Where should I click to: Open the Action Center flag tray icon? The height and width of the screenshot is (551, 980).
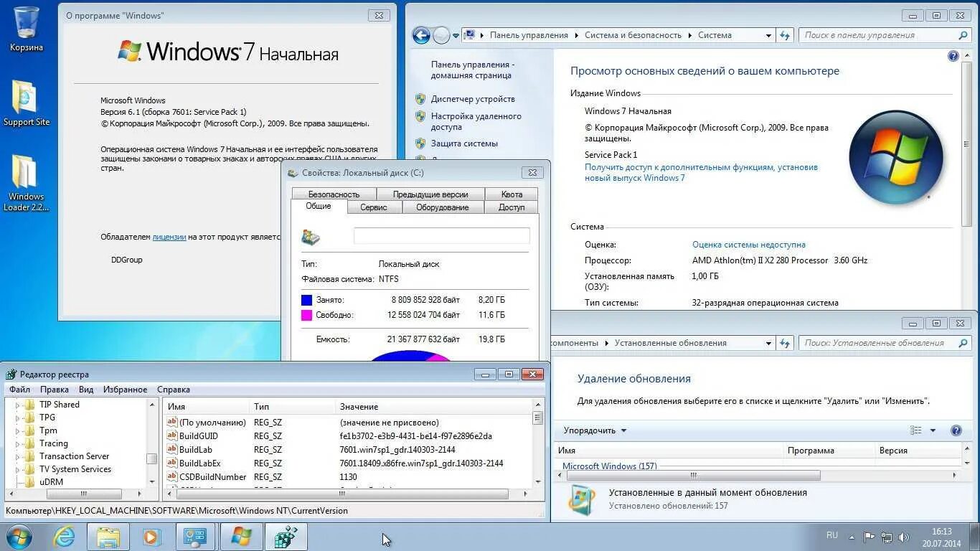[x=870, y=537]
